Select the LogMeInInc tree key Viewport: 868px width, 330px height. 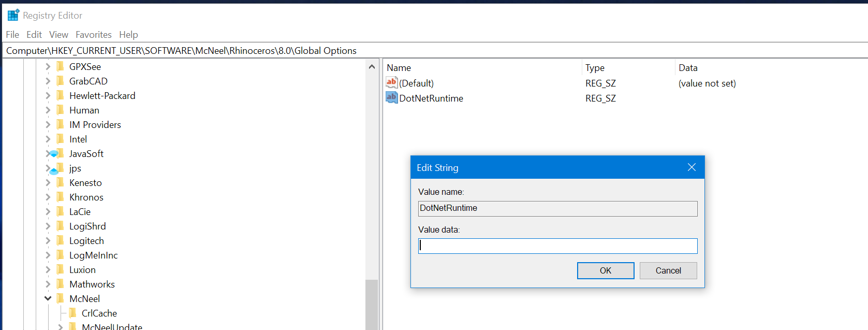coord(94,255)
